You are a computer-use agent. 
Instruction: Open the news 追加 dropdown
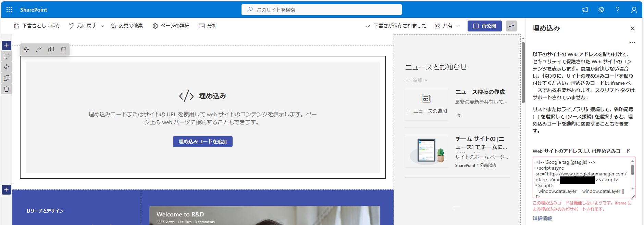(x=416, y=80)
